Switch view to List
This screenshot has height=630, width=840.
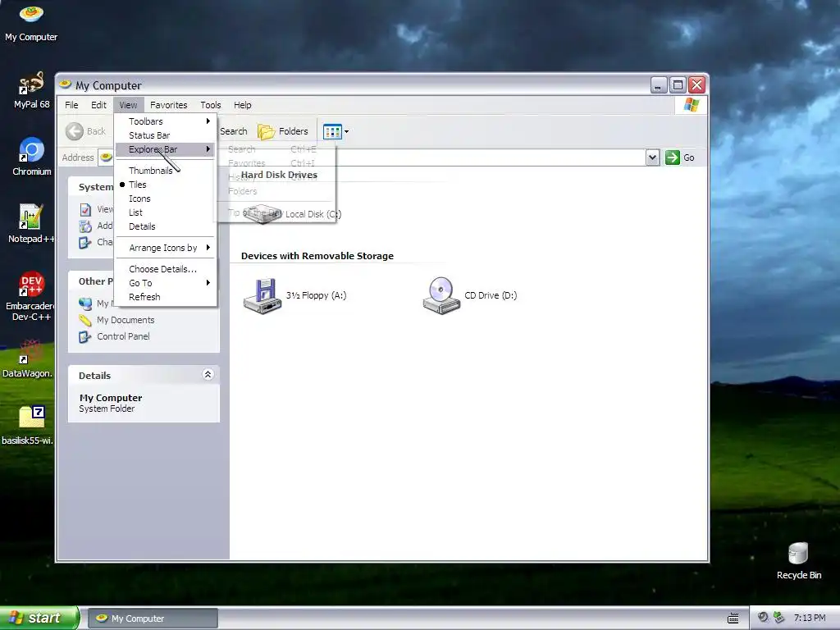pos(166,212)
